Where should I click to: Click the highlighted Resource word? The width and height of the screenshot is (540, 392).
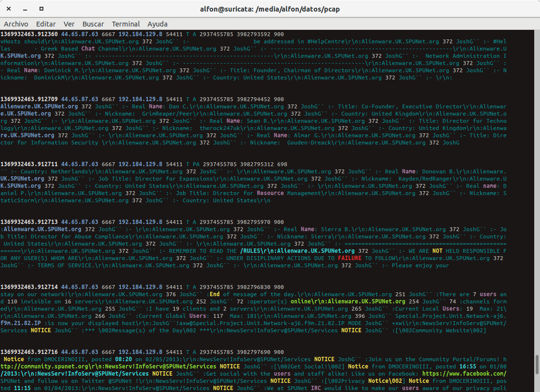click(x=270, y=193)
